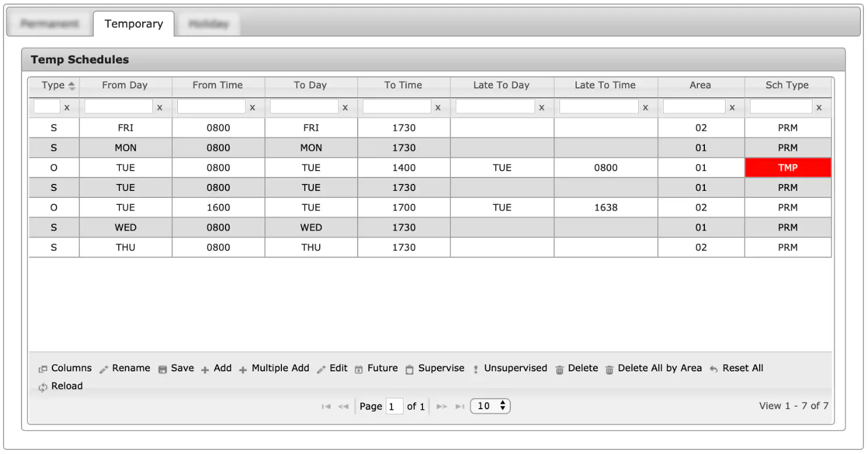Go to first page with pager icon
This screenshot has height=454, width=868.
pyautogui.click(x=326, y=406)
